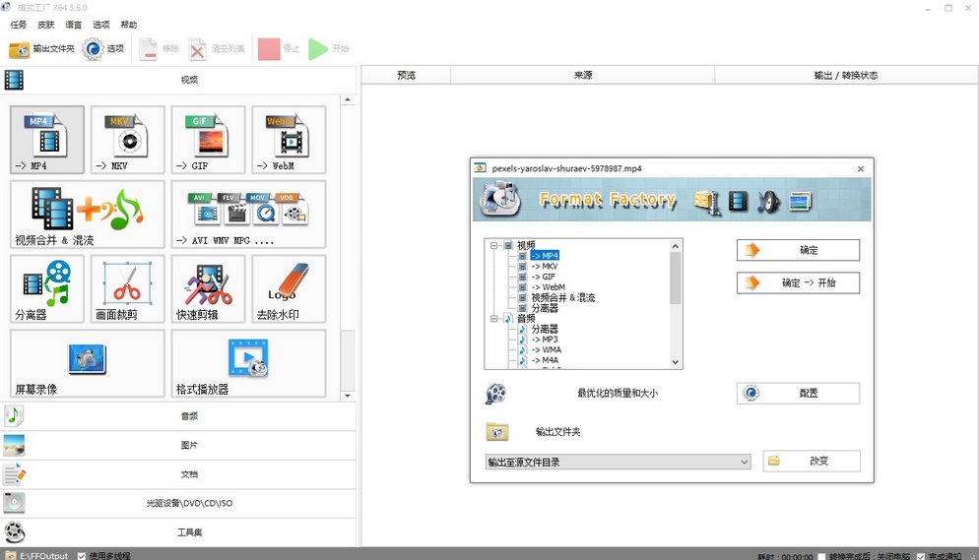Open the 帮助 menu
The width and height of the screenshot is (979, 560).
click(129, 25)
